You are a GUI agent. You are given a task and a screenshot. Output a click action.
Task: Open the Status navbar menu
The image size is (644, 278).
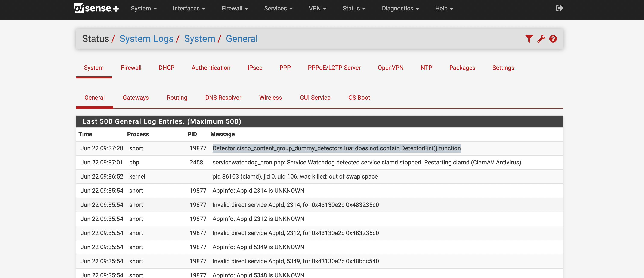pyautogui.click(x=354, y=9)
